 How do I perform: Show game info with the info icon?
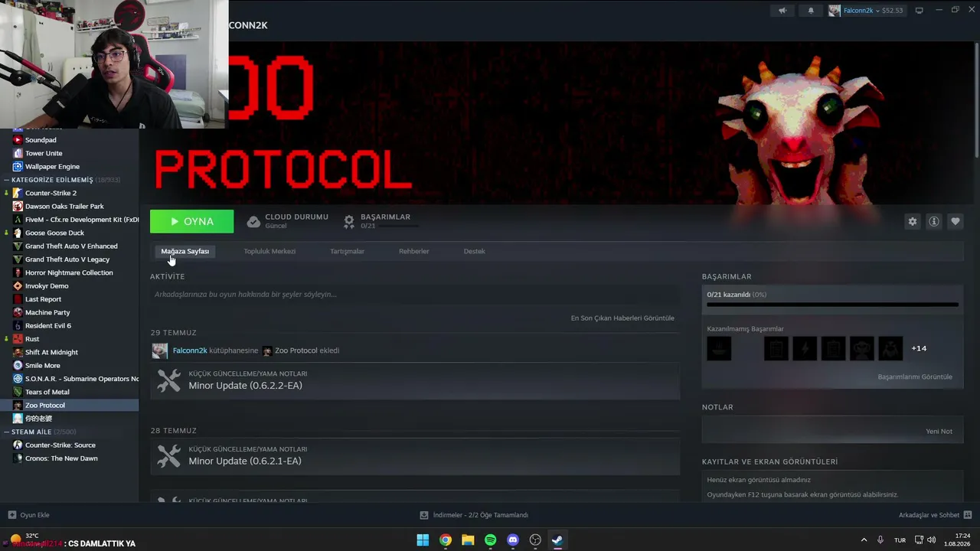pyautogui.click(x=933, y=221)
